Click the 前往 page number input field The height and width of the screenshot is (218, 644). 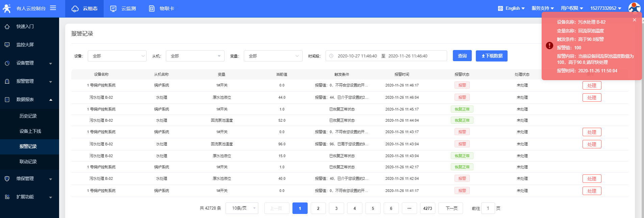pos(488,208)
